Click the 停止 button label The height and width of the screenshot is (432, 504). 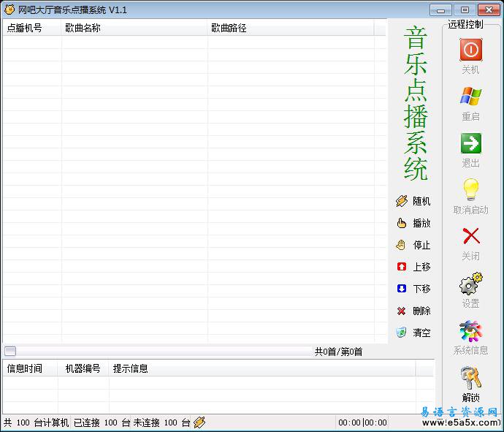[421, 245]
